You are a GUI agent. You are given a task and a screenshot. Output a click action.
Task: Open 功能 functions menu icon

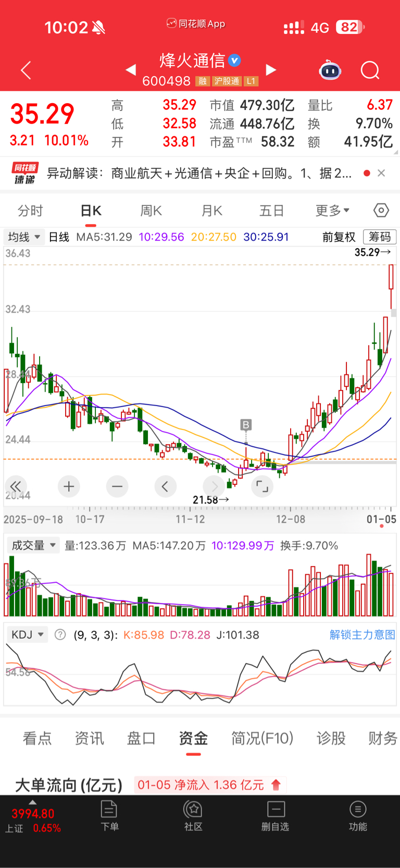[x=358, y=815]
